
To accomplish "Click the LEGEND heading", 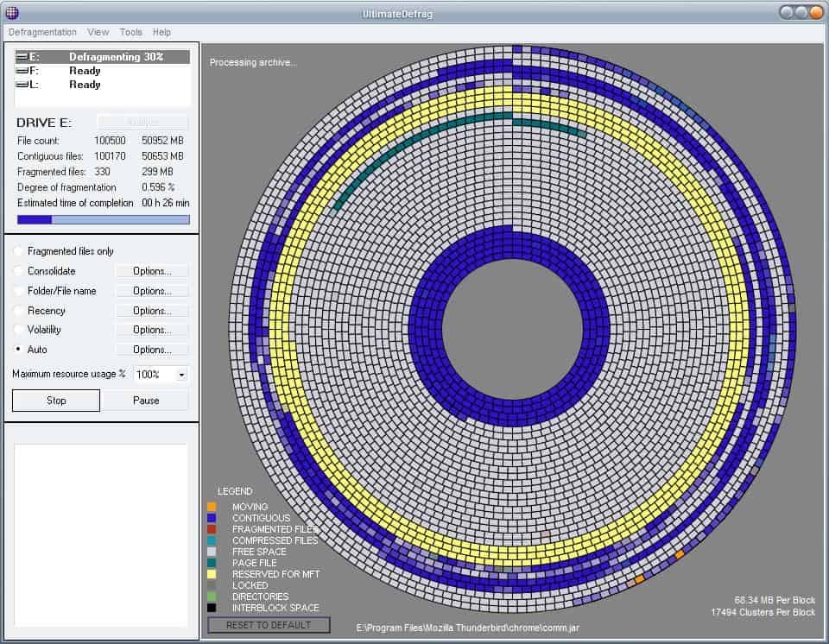I will (235, 491).
